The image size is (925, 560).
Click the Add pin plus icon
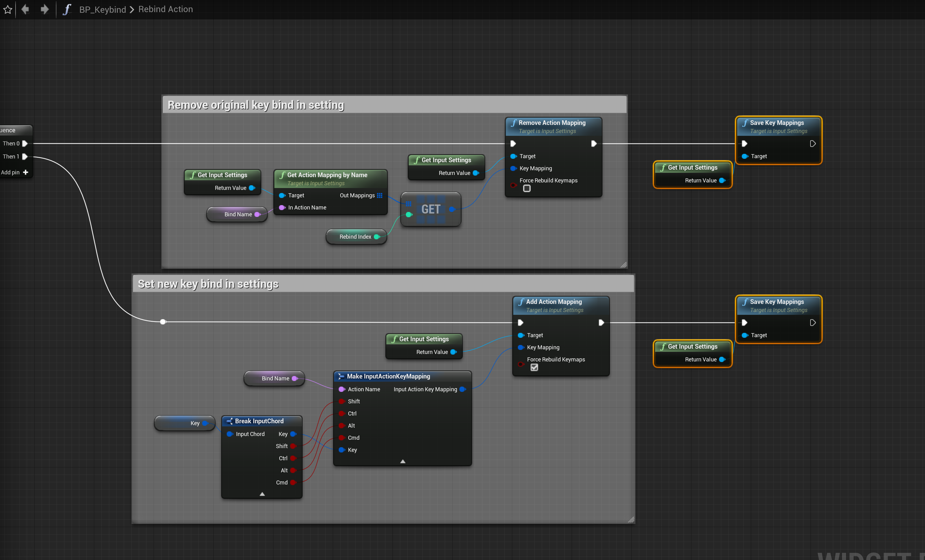(26, 172)
